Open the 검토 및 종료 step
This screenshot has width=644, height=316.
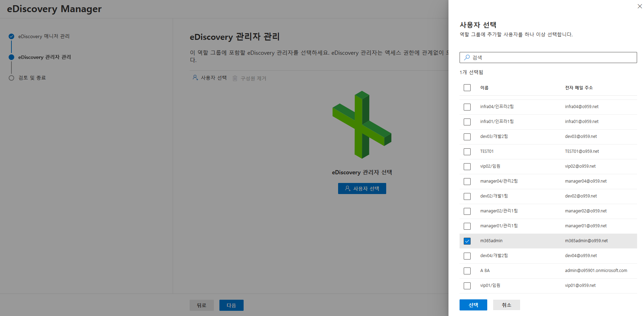click(32, 78)
